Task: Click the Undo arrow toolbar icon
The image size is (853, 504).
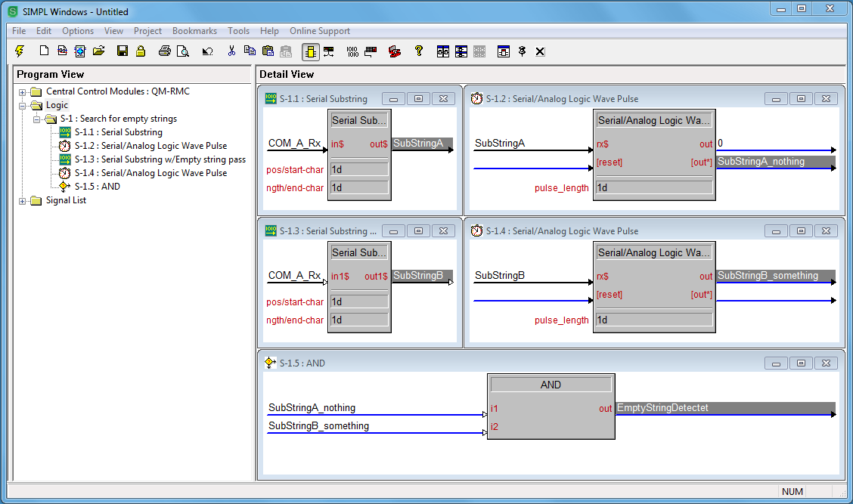Action: tap(207, 51)
